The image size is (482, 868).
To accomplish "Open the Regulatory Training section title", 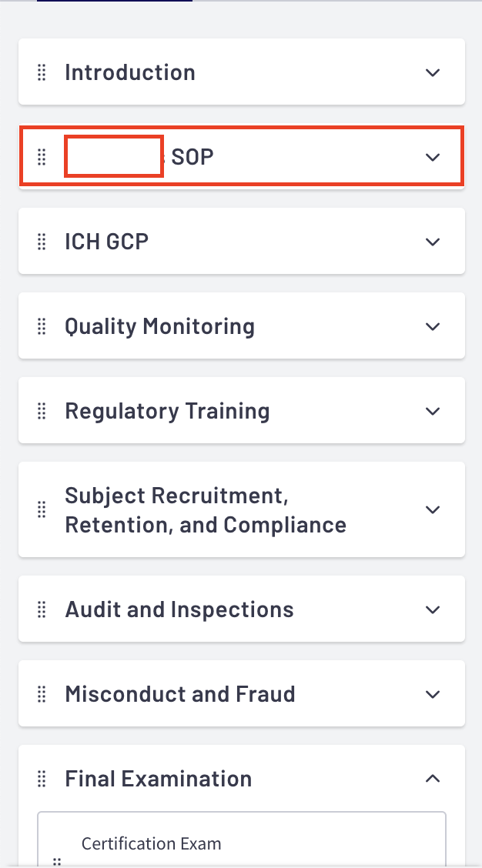I will [167, 411].
